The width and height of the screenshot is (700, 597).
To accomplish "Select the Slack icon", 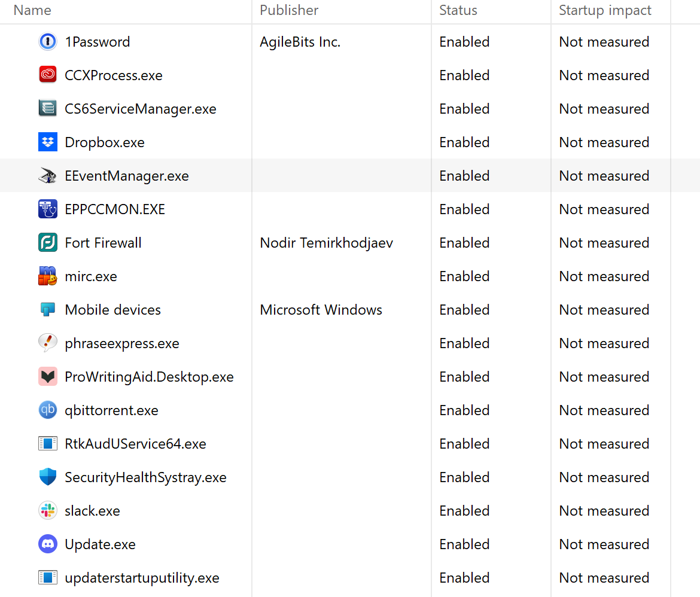I will coord(47,511).
